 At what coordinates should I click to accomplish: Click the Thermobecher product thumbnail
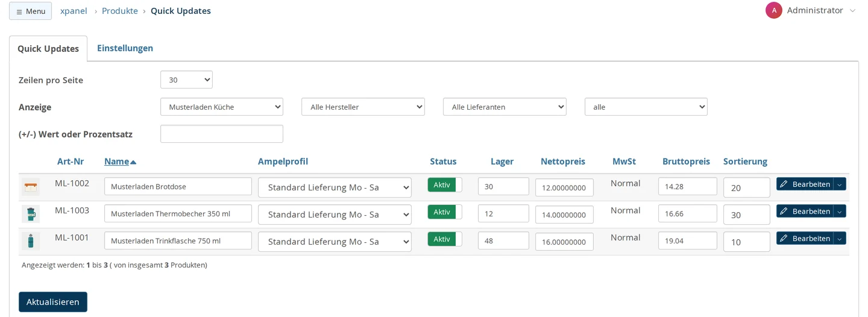31,214
